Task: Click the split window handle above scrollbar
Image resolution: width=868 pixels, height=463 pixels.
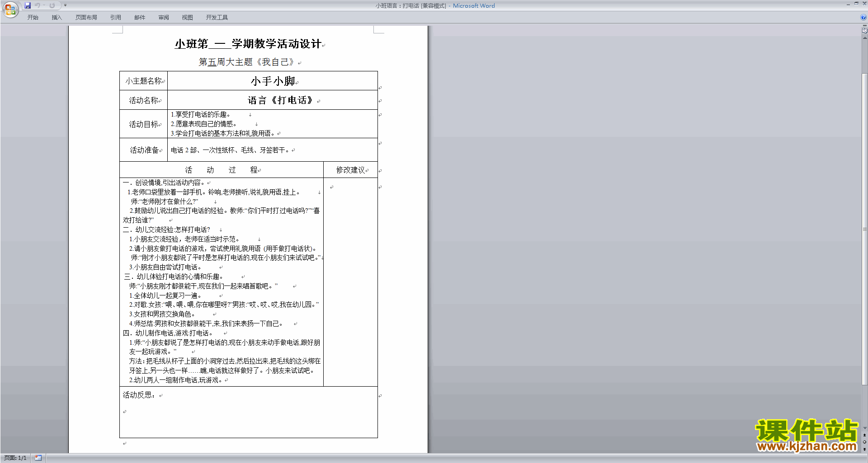Action: [865, 26]
